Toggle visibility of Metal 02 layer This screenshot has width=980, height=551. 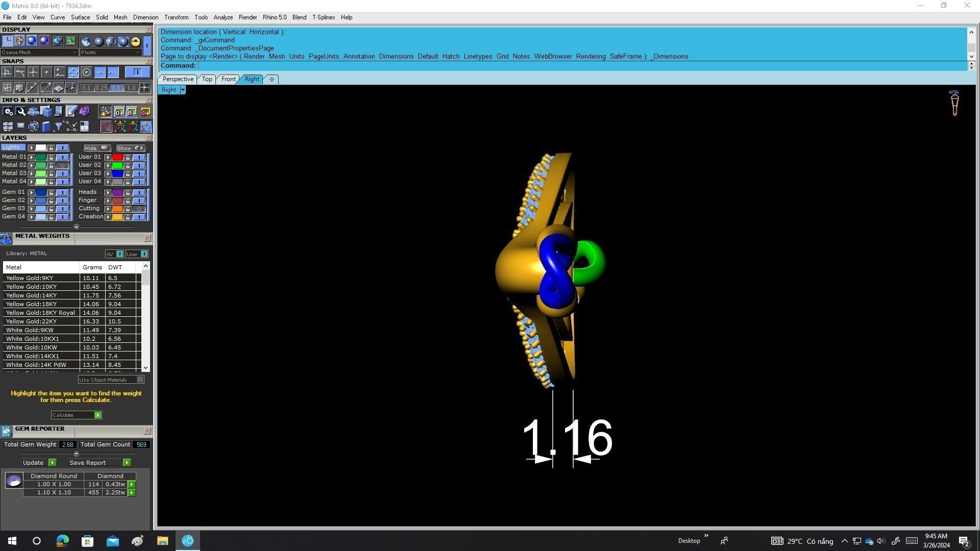[63, 165]
